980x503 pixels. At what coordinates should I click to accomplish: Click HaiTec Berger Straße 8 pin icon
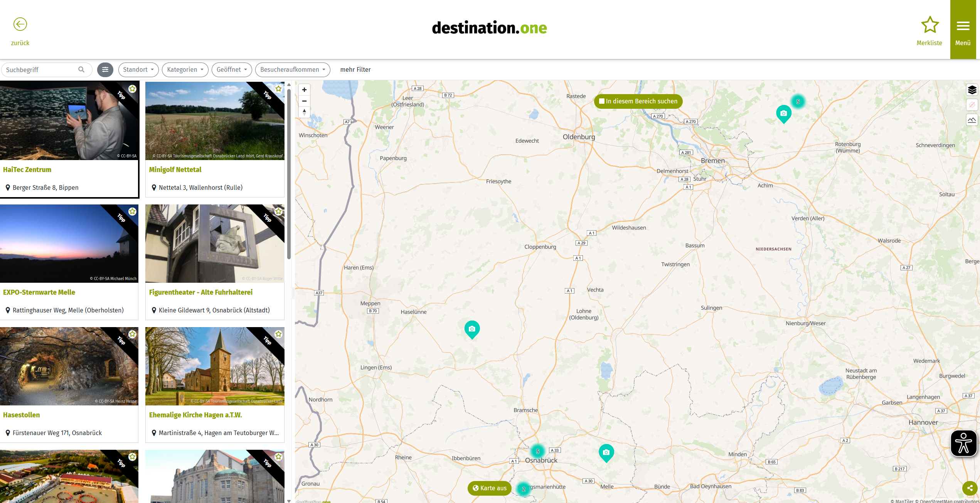pyautogui.click(x=8, y=187)
